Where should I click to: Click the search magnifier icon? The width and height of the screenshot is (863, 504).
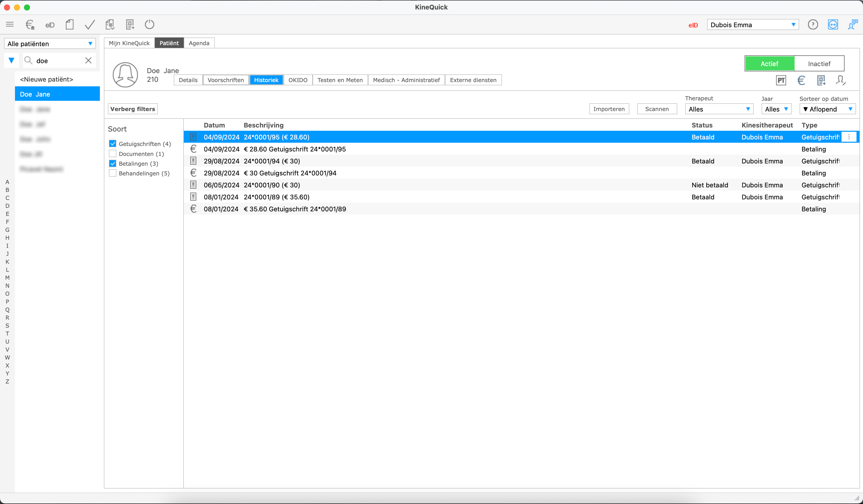point(28,61)
